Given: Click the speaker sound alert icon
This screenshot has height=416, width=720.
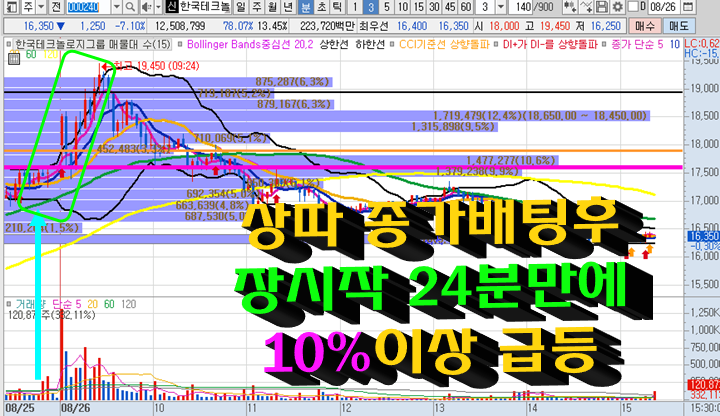Looking at the screenshot, I should pos(147,7).
